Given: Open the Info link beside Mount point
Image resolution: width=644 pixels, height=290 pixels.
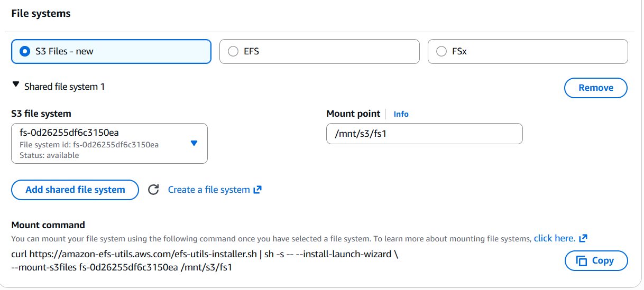Looking at the screenshot, I should [401, 114].
